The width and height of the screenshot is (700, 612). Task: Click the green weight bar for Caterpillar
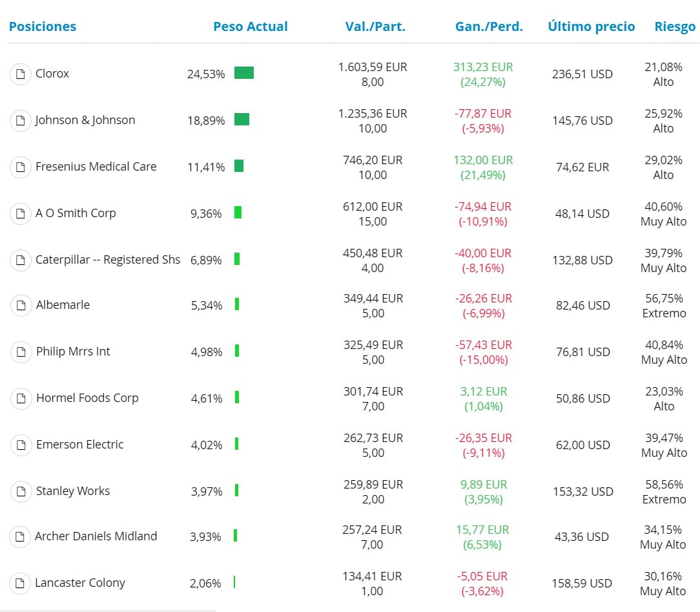237,259
